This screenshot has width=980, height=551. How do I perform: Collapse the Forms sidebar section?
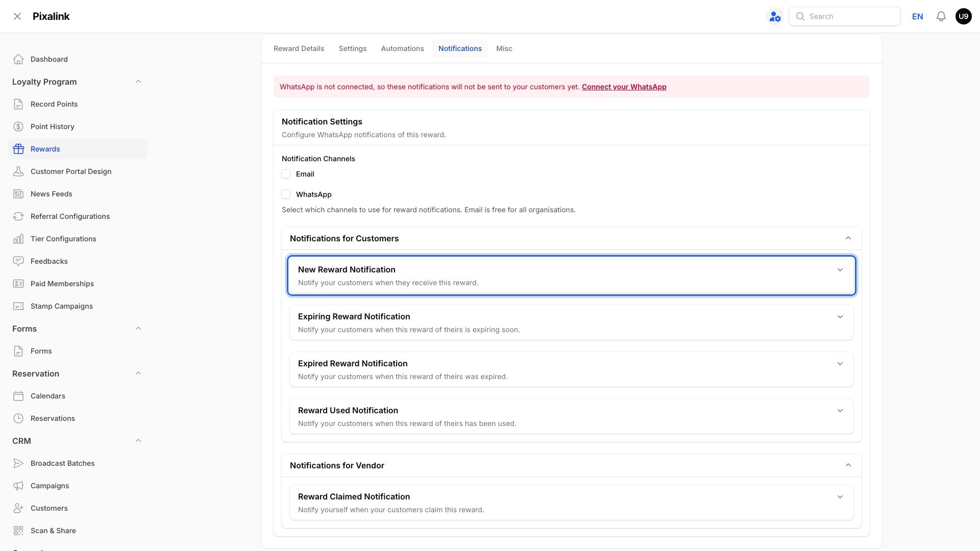coord(138,329)
